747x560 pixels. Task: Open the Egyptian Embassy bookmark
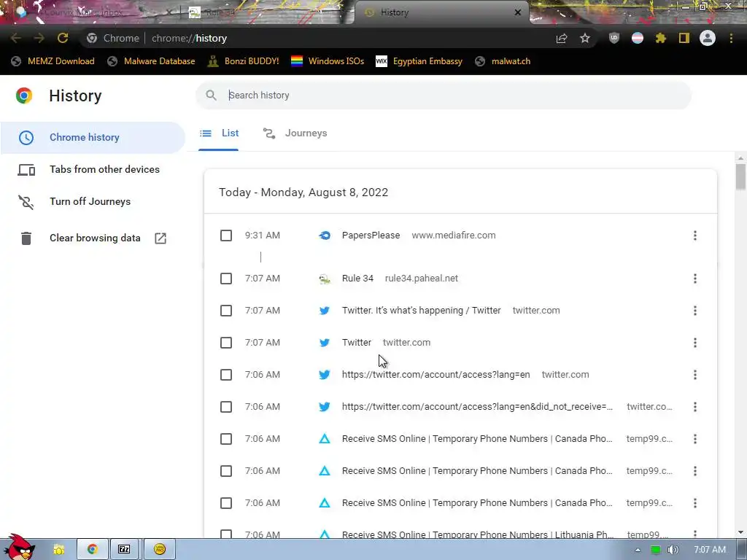[x=419, y=61]
